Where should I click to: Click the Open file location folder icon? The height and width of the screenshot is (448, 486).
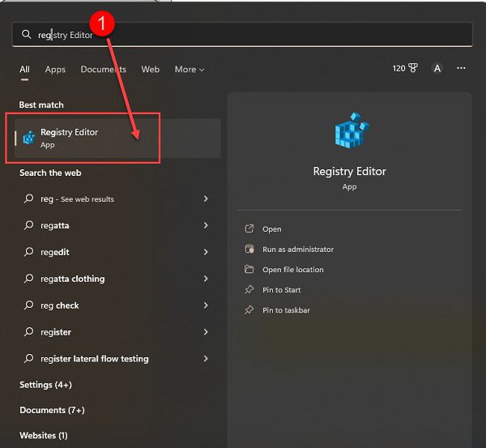(x=249, y=269)
